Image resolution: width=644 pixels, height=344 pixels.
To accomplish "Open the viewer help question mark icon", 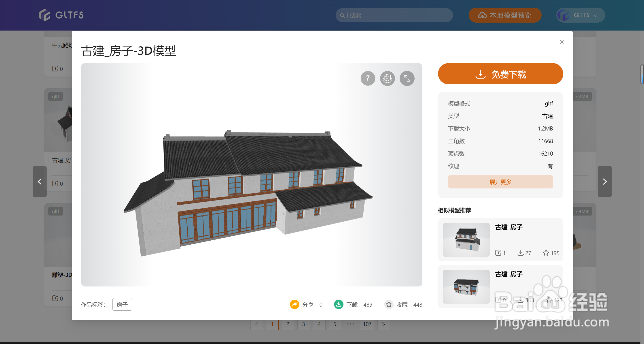I will pyautogui.click(x=367, y=78).
